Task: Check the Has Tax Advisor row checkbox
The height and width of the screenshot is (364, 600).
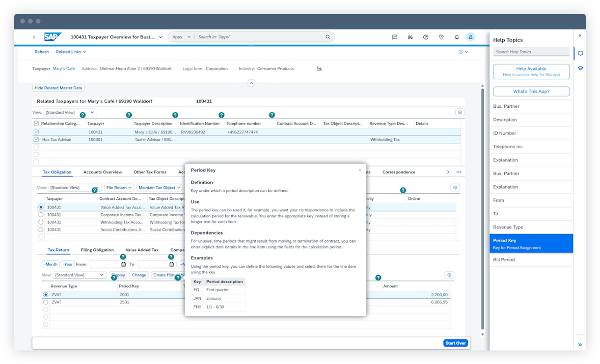Action: point(36,139)
